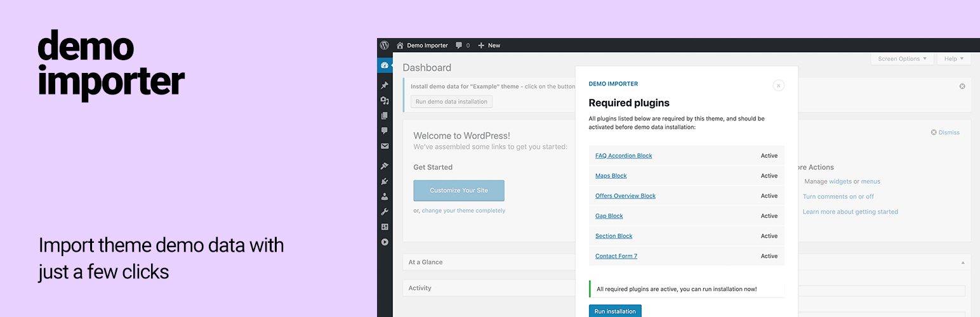Click Collapse menu arrow icon in sidebar
This screenshot has width=980, height=317.
tap(385, 242)
